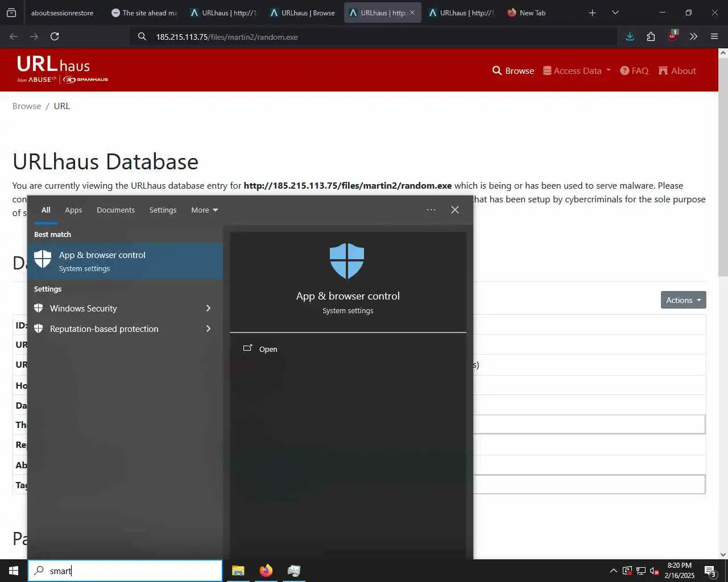Click the browser forward arrow
The width and height of the screenshot is (728, 582).
34,36
